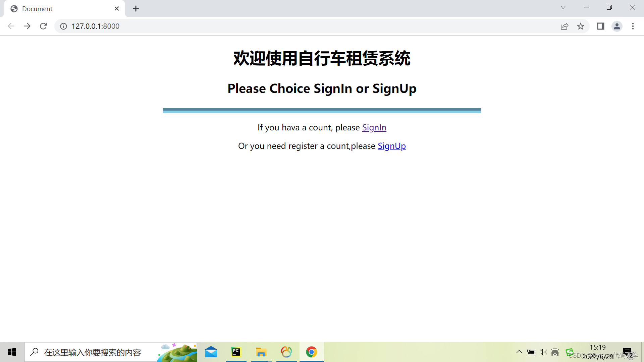Open File Explorer from the taskbar
This screenshot has width=644, height=362.
261,352
